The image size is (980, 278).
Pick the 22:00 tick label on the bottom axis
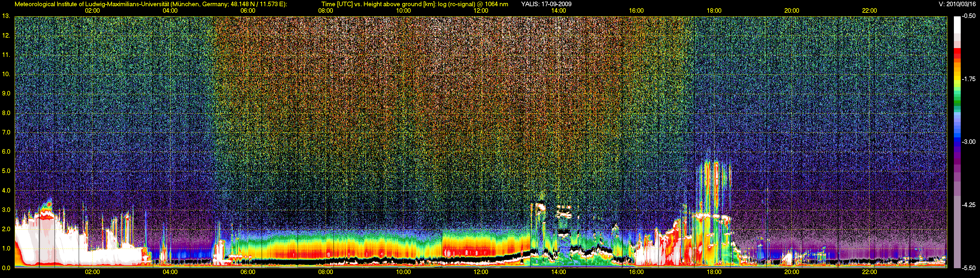(x=869, y=272)
